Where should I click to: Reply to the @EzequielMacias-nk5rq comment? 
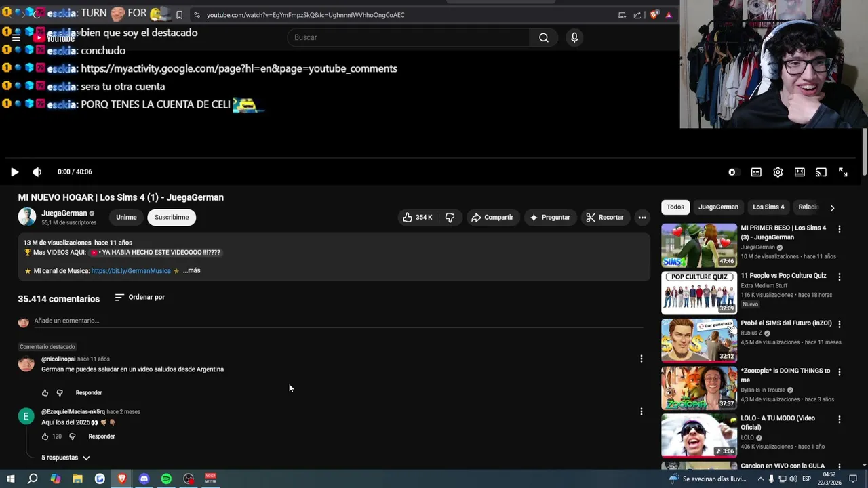[102, 437]
